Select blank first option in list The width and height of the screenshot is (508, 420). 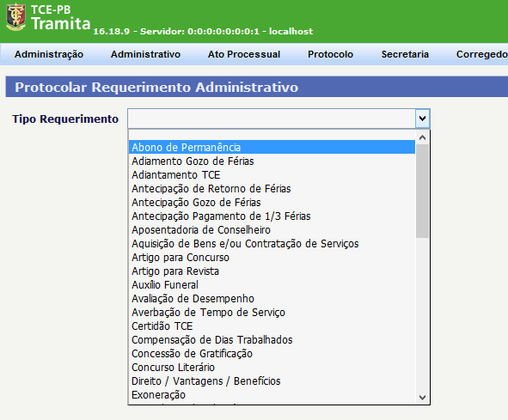click(x=272, y=135)
